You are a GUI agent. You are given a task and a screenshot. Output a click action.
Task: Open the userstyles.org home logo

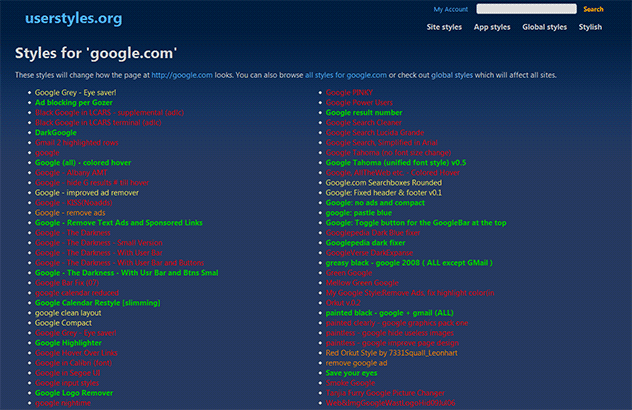(x=74, y=18)
